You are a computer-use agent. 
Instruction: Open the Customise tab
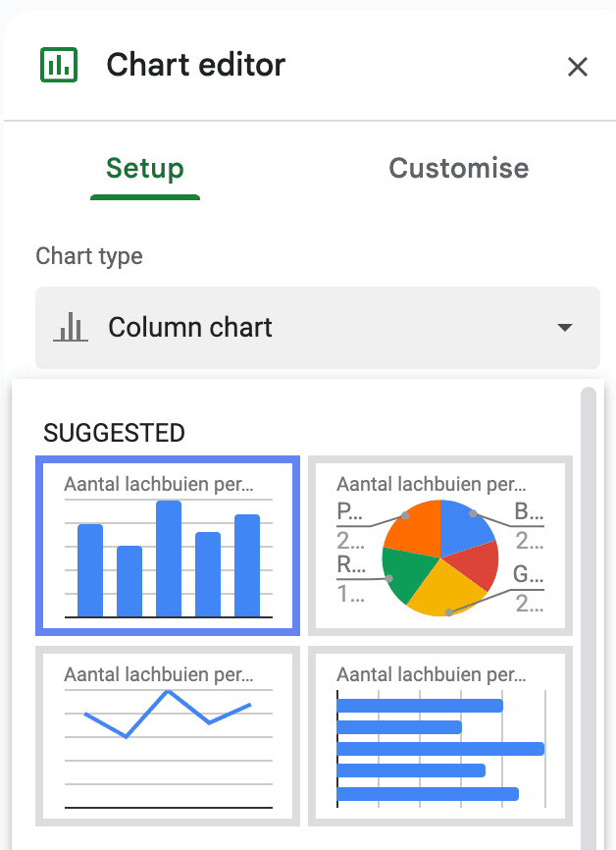(x=458, y=168)
